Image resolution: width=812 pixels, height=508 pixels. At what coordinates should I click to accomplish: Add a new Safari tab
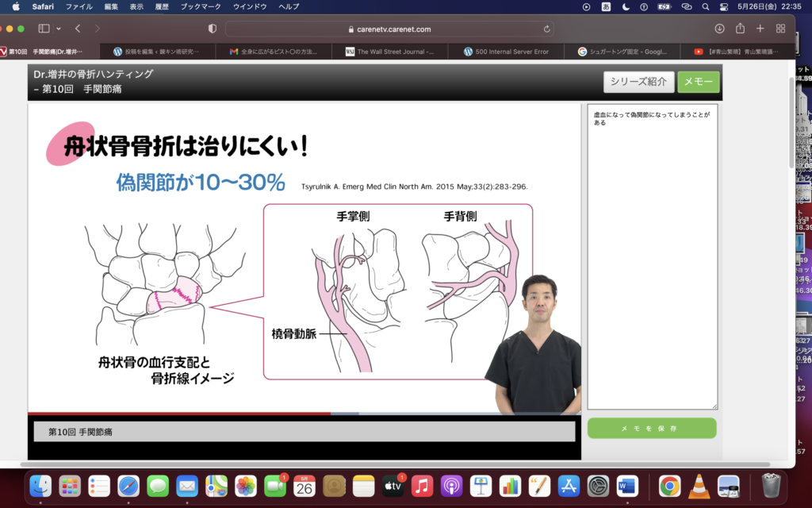(760, 29)
